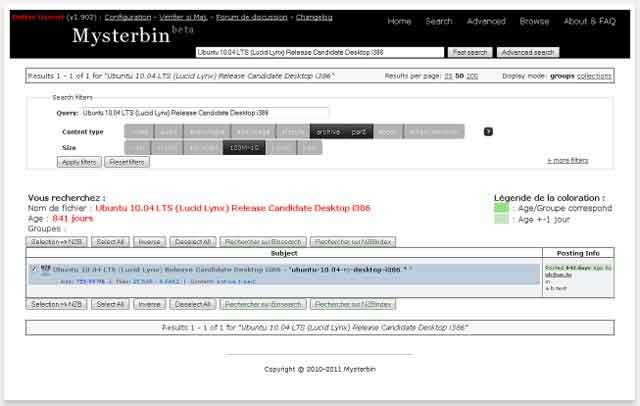
Task: Click Rechercher sur NZBindex above the results table
Action: pyautogui.click(x=353, y=242)
